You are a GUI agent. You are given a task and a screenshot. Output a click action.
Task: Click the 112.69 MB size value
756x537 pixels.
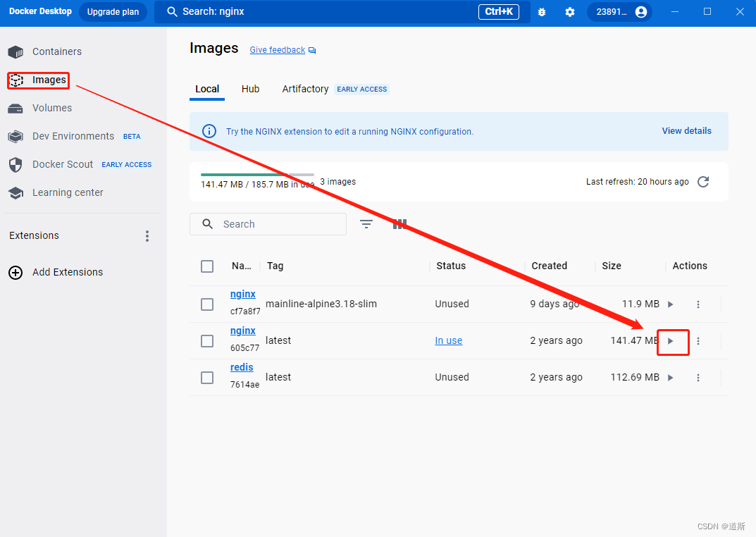[635, 378]
